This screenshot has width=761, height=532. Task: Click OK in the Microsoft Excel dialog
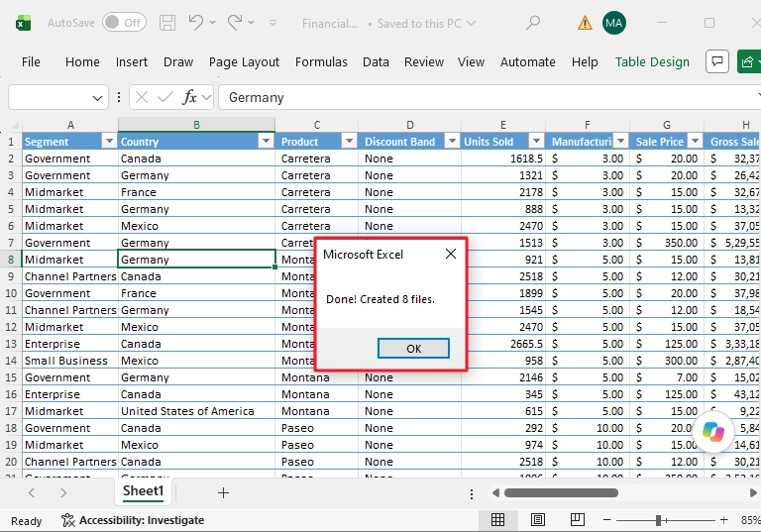[413, 349]
